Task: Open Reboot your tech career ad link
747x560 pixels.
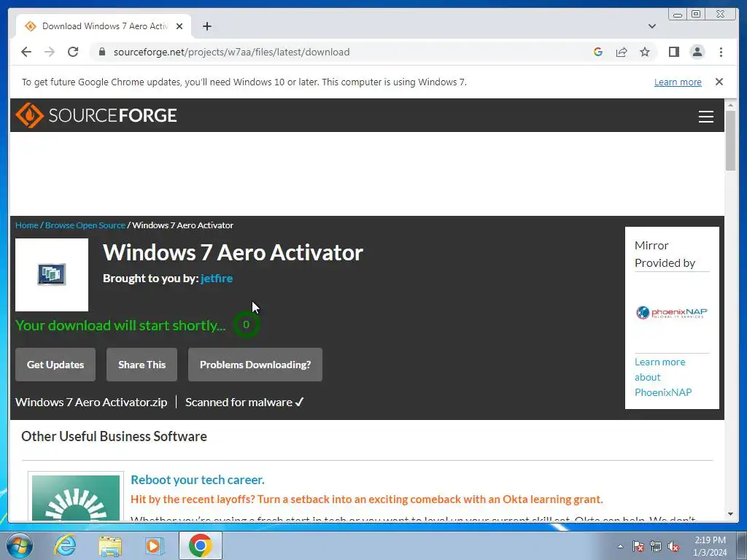Action: point(198,480)
